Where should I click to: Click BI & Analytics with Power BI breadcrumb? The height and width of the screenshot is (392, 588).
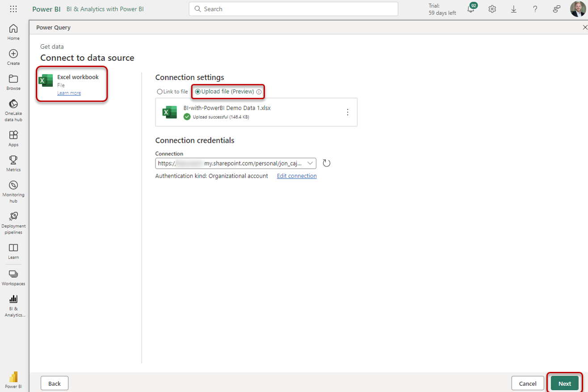[x=105, y=9]
